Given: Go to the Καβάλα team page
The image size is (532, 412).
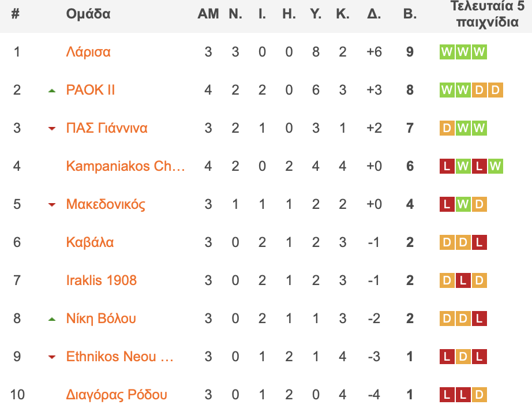Looking at the screenshot, I should point(90,242).
